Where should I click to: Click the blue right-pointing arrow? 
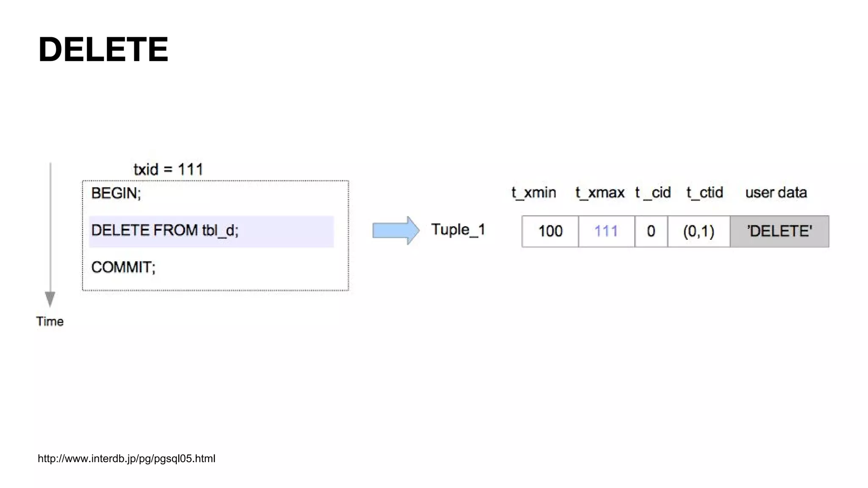coord(396,230)
